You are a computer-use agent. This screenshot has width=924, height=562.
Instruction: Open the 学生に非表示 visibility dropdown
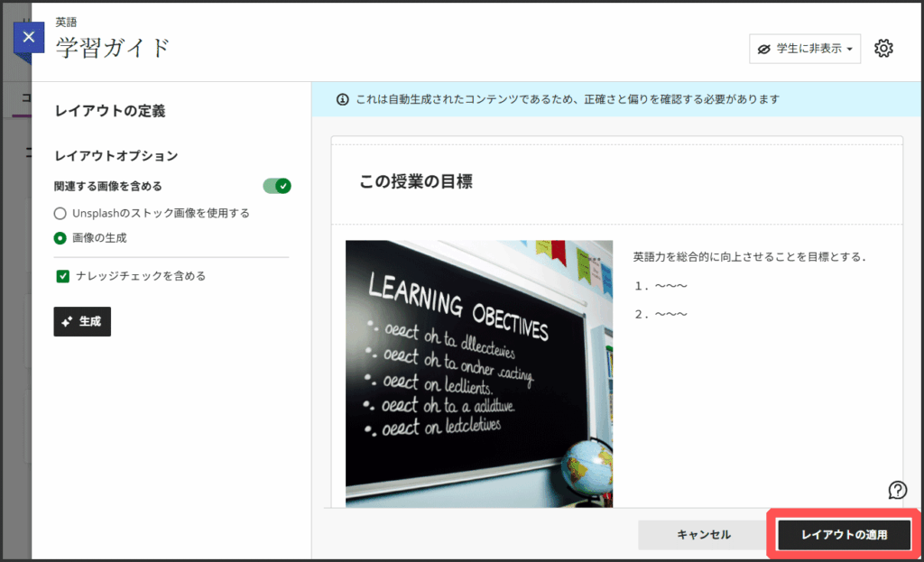804,49
